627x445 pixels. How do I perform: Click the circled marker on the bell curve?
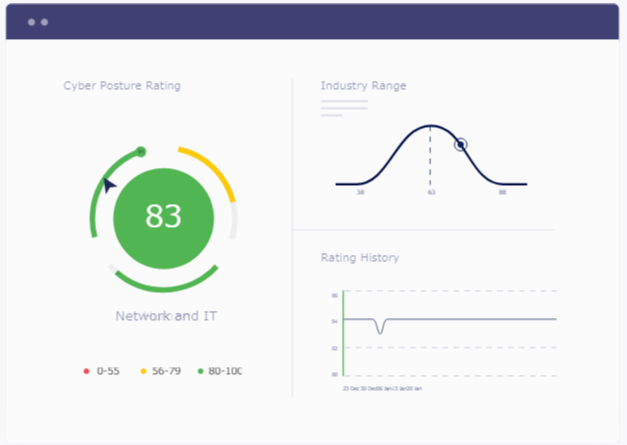pyautogui.click(x=461, y=144)
